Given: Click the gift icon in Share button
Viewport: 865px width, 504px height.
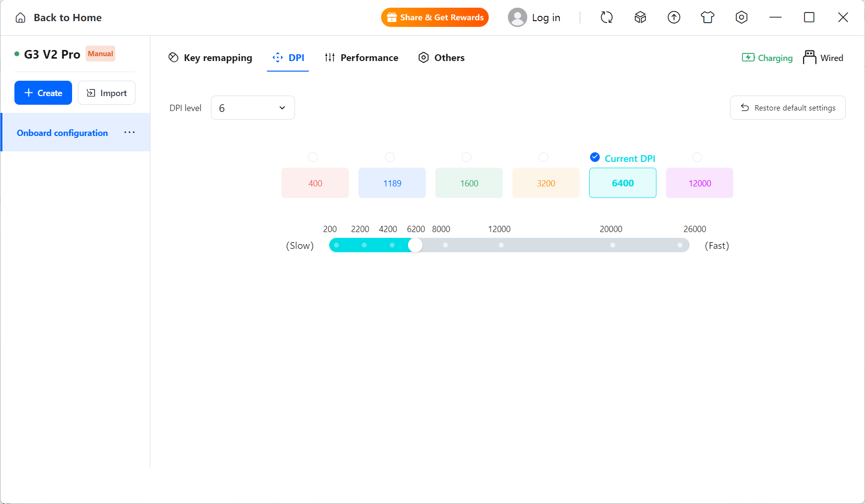Looking at the screenshot, I should click(392, 17).
